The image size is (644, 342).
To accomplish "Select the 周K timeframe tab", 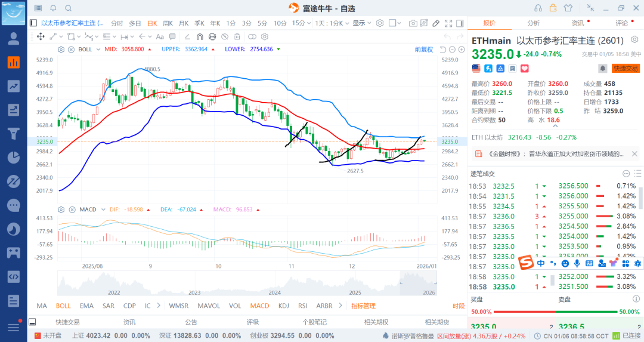I will click(167, 23).
